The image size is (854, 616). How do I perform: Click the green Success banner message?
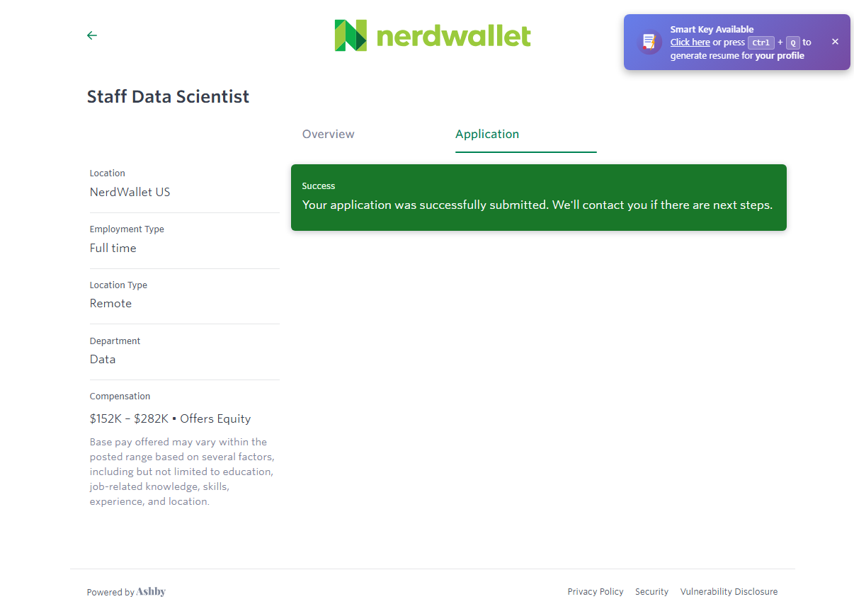(x=537, y=205)
